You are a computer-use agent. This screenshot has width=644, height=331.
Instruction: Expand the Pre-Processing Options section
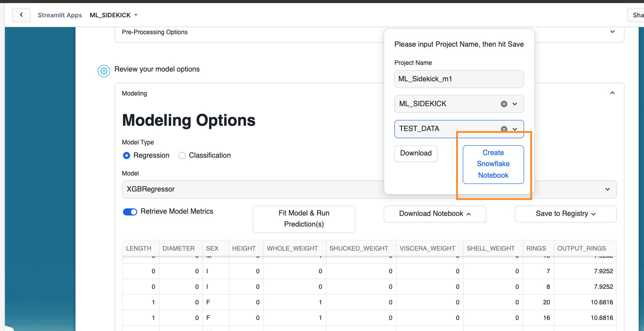click(612, 32)
